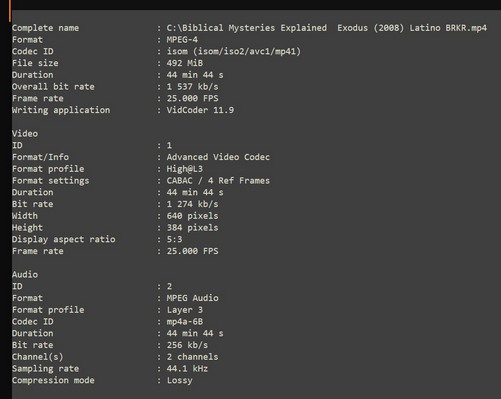The height and width of the screenshot is (399, 501).
Task: Click the audio Bit rate 256 kb/s
Action: tap(187, 345)
